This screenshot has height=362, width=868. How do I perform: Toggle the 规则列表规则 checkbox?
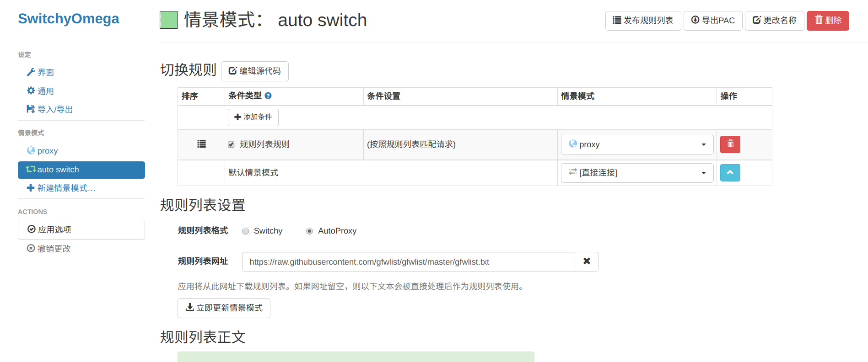[232, 144]
